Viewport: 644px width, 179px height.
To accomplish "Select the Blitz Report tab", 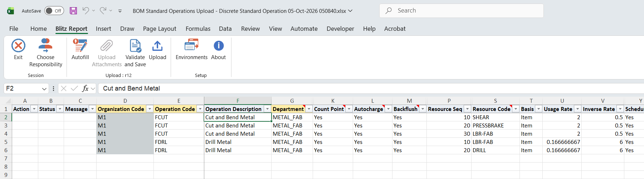I will tap(71, 29).
